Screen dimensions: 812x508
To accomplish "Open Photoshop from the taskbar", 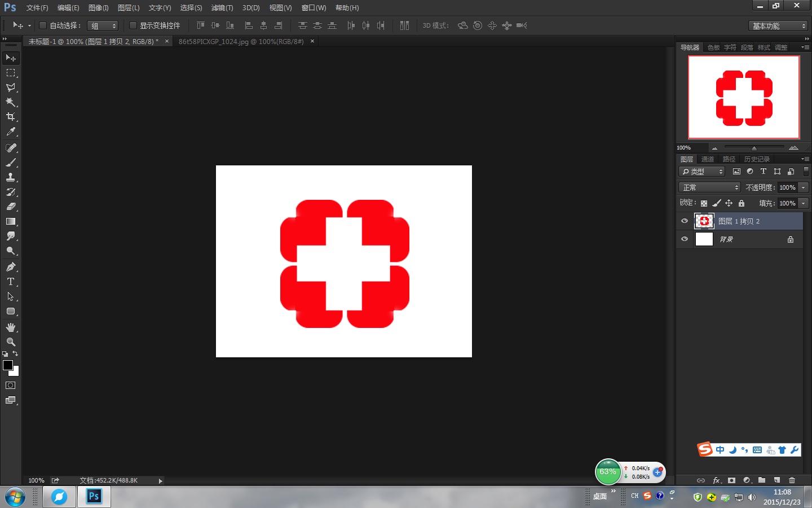I will click(x=94, y=497).
